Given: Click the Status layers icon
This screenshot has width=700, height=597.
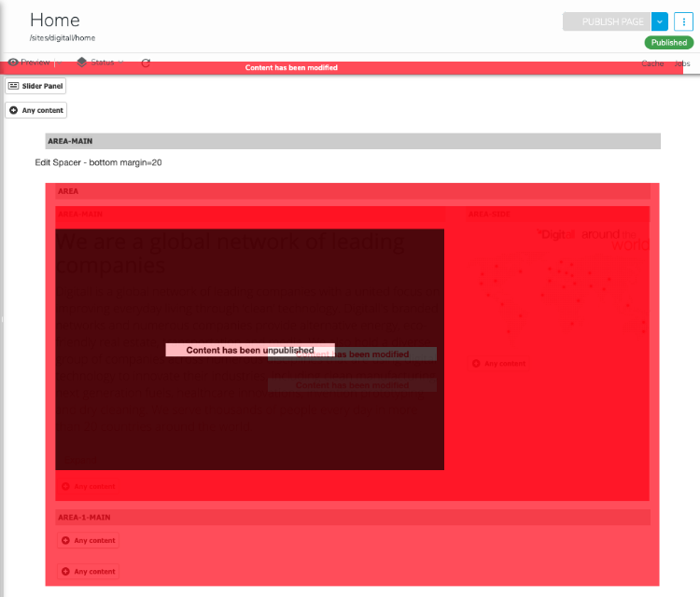Looking at the screenshot, I should click(x=82, y=62).
